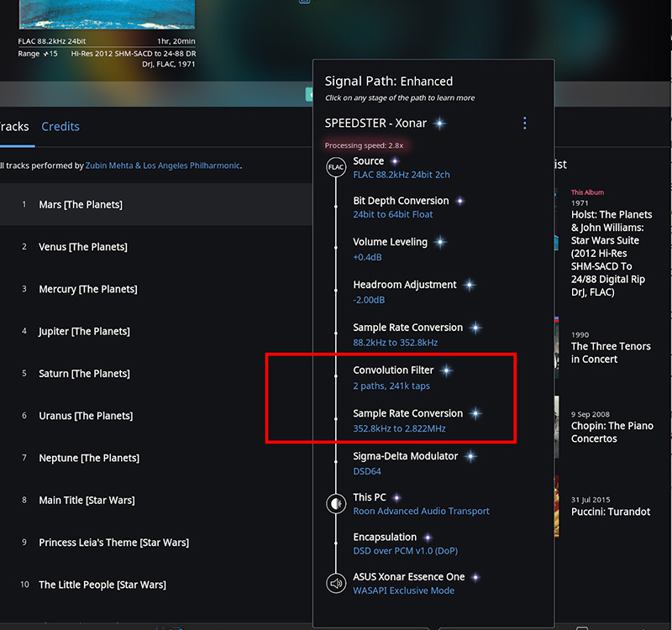Click the 'Roon Advanced Audio Transport' detail

(x=422, y=511)
